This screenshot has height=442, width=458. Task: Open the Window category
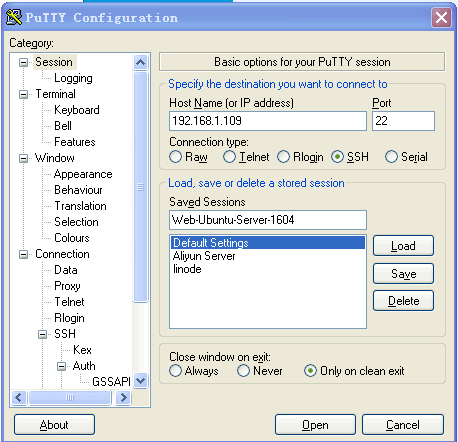pyautogui.click(x=55, y=158)
